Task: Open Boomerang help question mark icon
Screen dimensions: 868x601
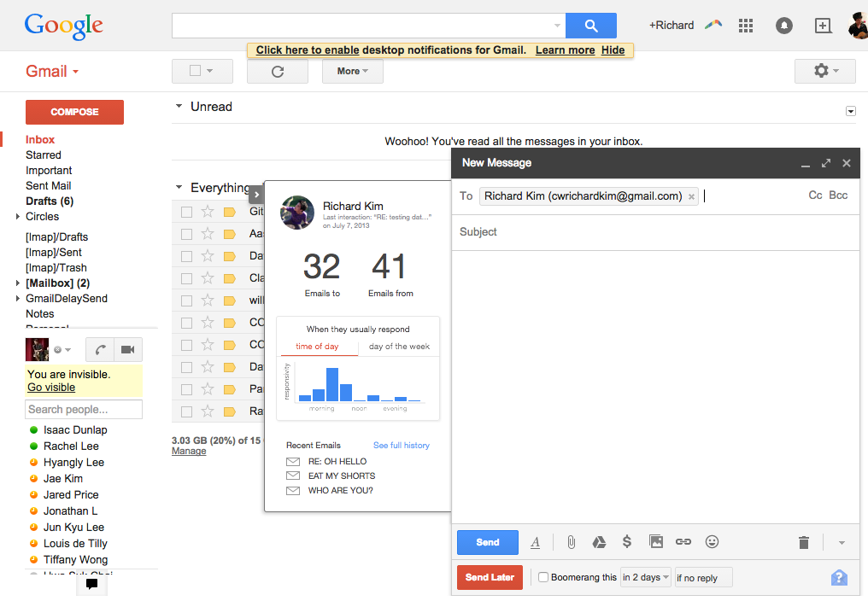Action: tap(839, 578)
